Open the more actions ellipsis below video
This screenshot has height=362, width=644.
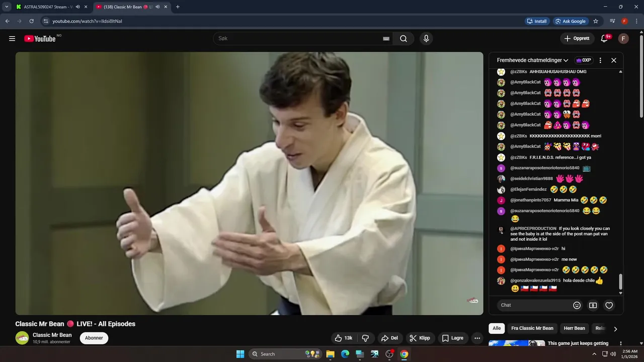click(477, 338)
